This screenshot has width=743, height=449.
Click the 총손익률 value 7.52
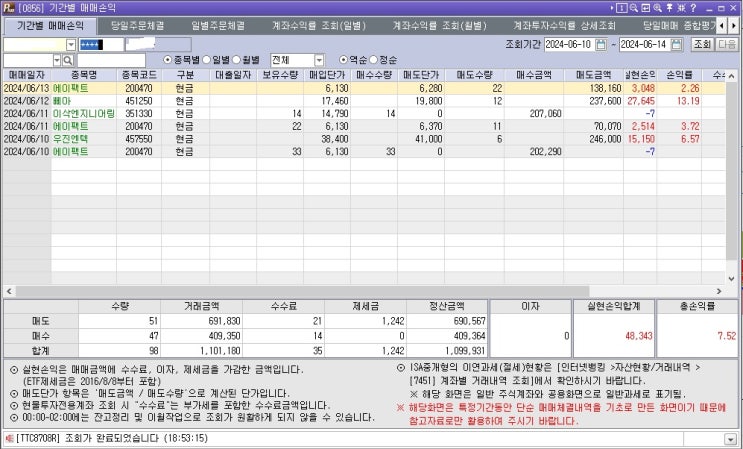(726, 336)
